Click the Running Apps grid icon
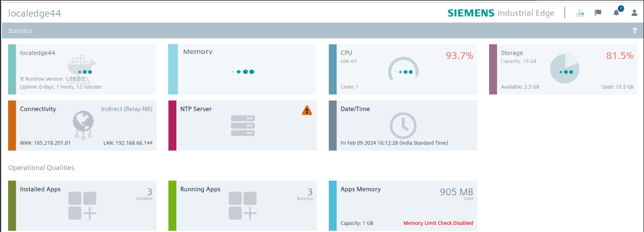 pyautogui.click(x=243, y=206)
